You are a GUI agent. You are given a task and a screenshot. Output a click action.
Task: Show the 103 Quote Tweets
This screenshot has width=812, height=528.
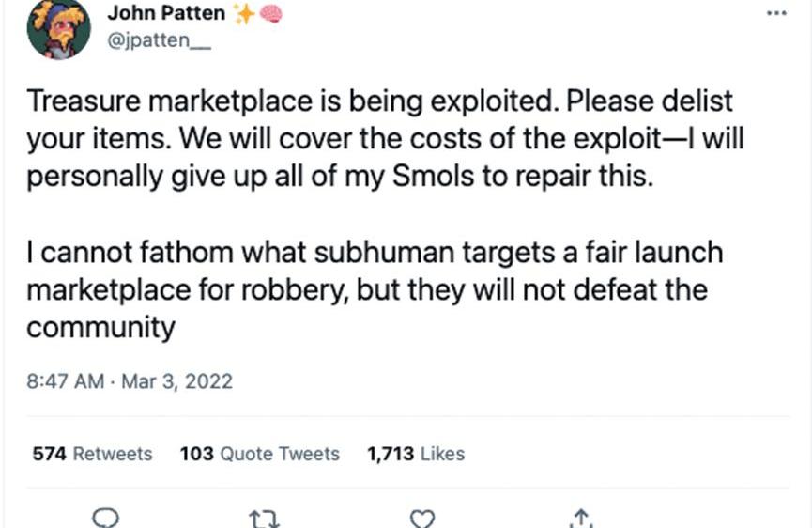click(259, 454)
